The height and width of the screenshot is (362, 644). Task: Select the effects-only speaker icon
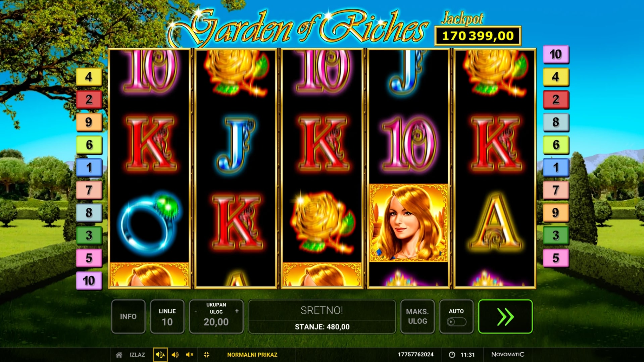[x=175, y=355]
